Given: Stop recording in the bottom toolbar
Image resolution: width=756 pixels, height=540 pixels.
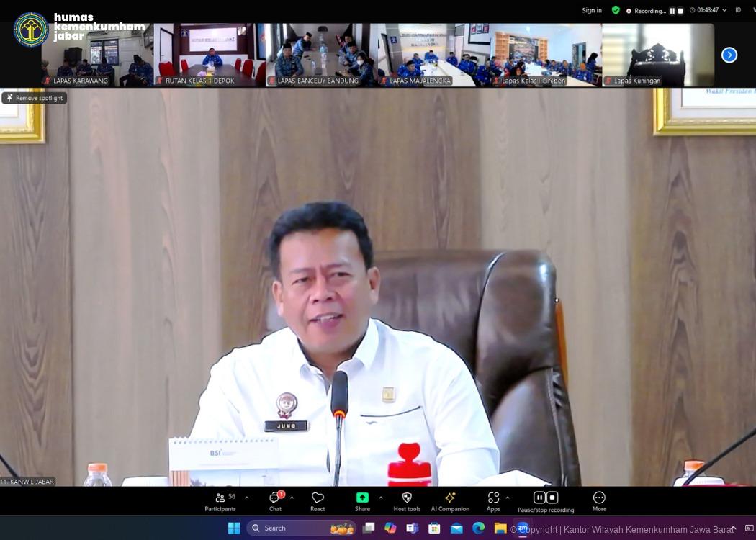Looking at the screenshot, I should [552, 498].
